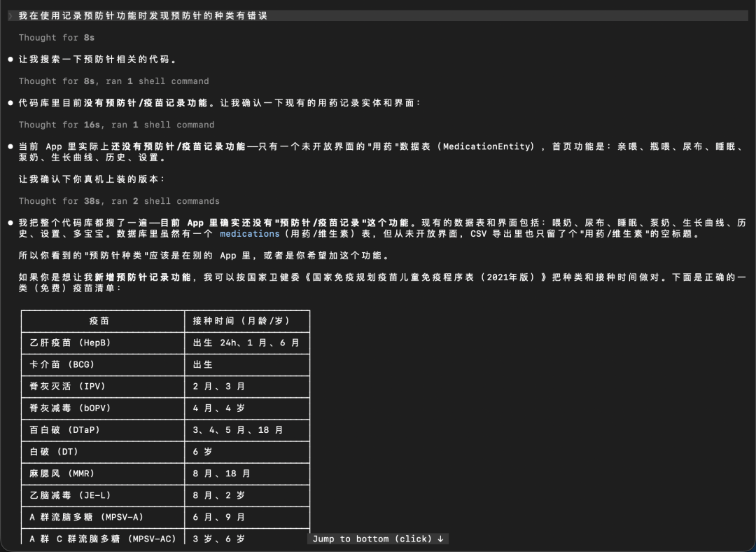The width and height of the screenshot is (756, 552).
Task: Click the Jump to bottom button
Action: pyautogui.click(x=378, y=539)
